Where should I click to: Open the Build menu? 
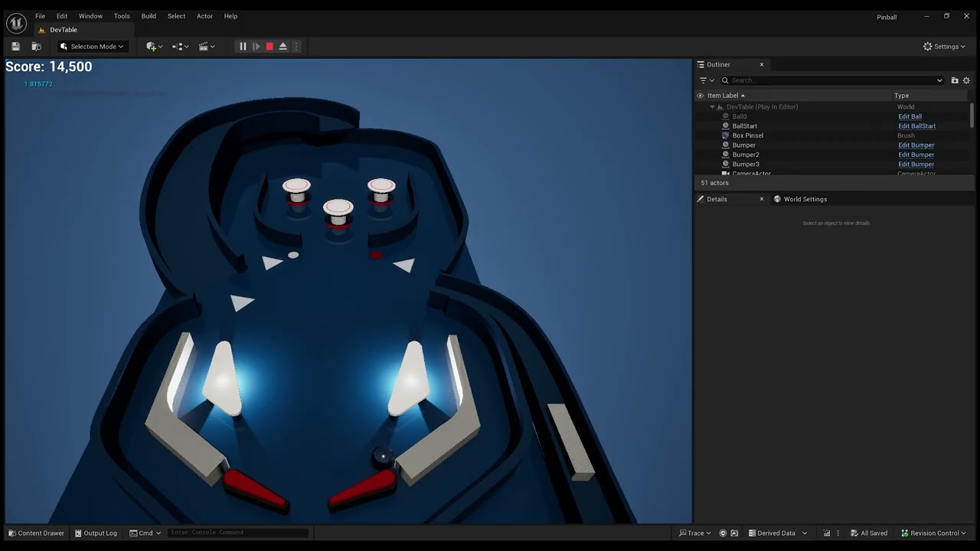point(149,16)
